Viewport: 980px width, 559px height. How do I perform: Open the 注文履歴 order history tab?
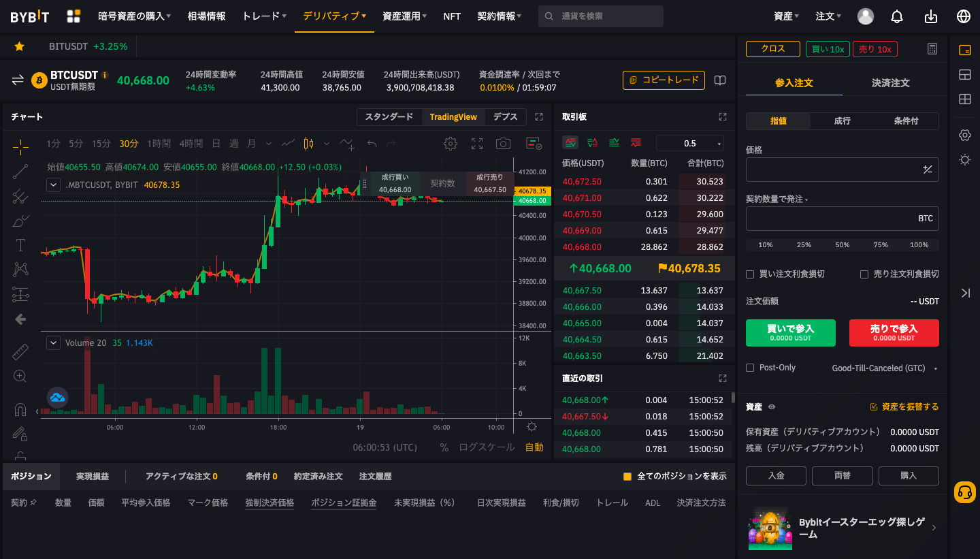click(376, 477)
